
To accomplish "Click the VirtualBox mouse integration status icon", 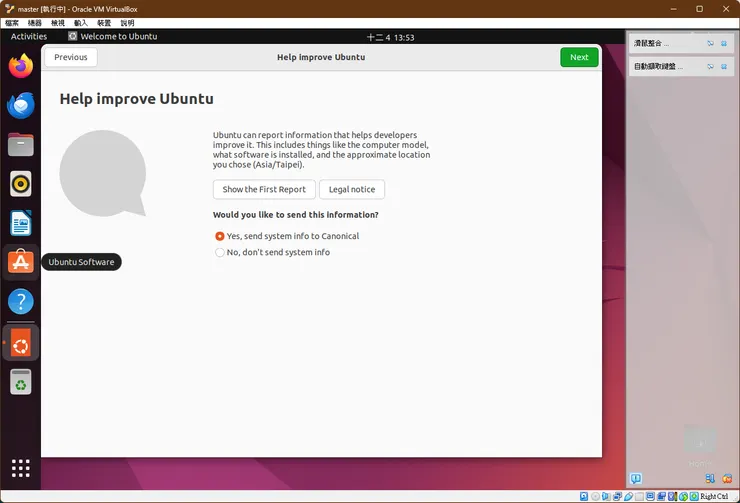I will 683,496.
